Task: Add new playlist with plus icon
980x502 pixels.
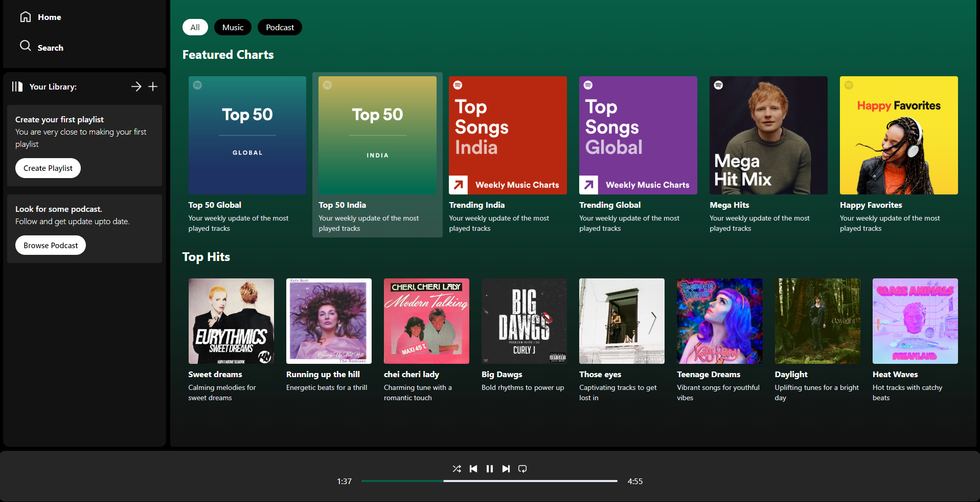Action: pyautogui.click(x=153, y=86)
